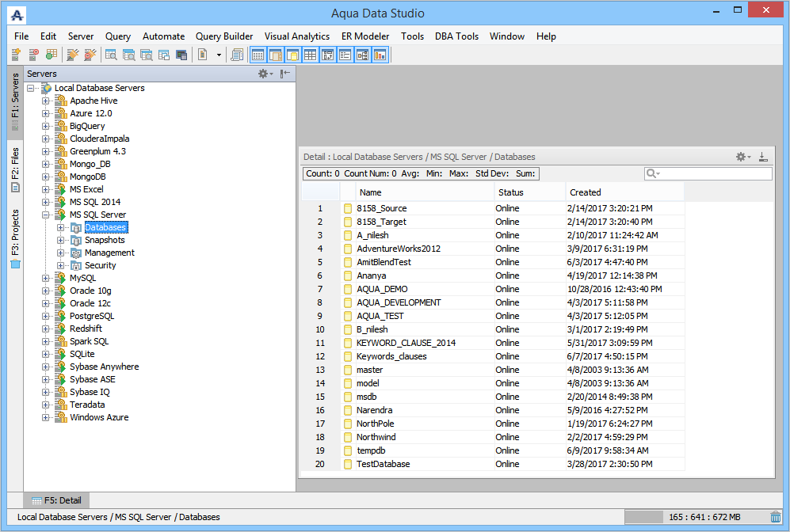Open the Query Builder menu
The image size is (790, 532).
(x=224, y=36)
